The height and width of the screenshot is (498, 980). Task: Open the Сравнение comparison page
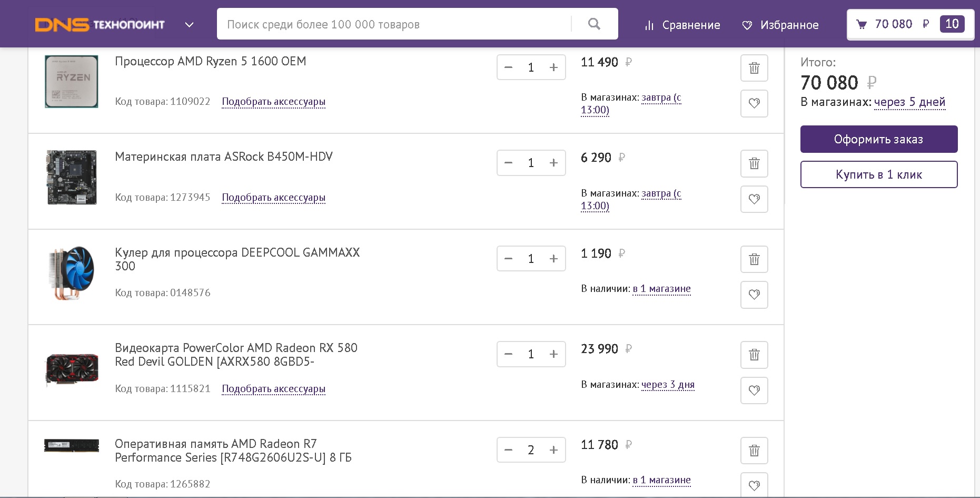[x=682, y=25]
